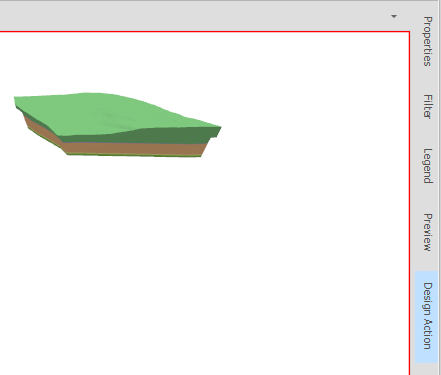Screen dimensions: 441x375
Task: Select the brown soil layer front face
Action: (133, 149)
